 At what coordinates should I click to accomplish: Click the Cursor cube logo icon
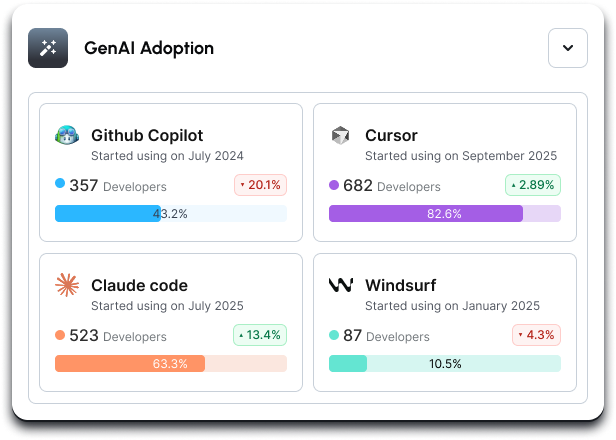point(341,136)
